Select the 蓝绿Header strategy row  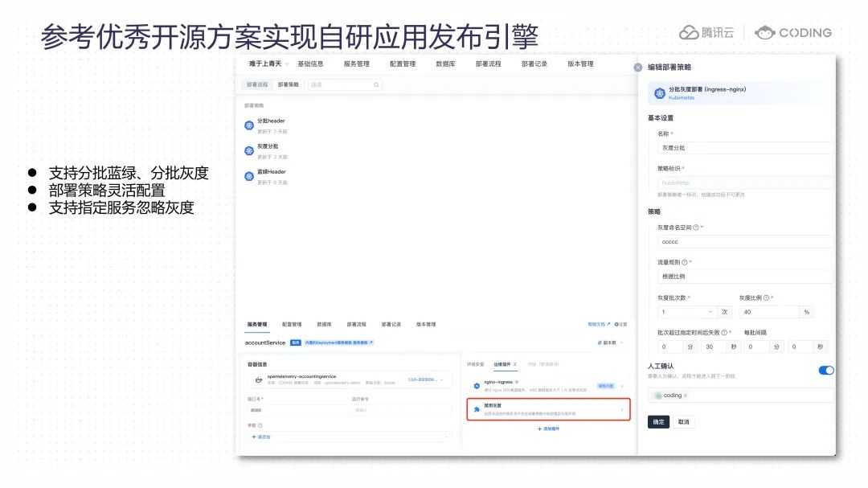coord(266,177)
